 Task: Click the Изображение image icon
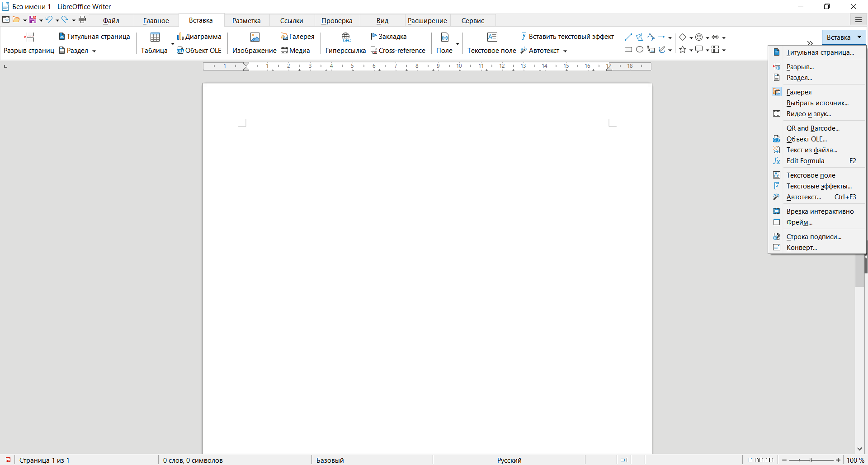pos(255,37)
